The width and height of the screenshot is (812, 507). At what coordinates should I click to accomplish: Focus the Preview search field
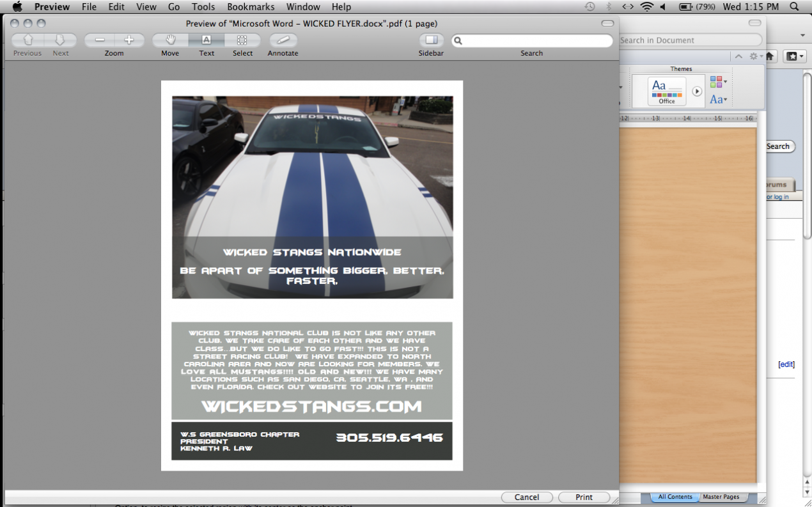point(532,40)
